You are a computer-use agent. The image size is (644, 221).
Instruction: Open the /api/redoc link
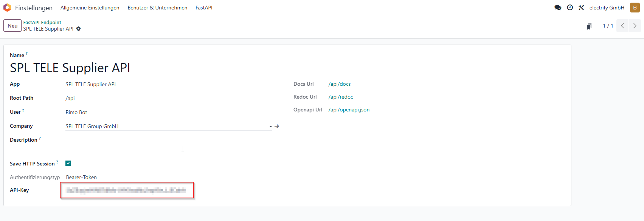coord(341,97)
